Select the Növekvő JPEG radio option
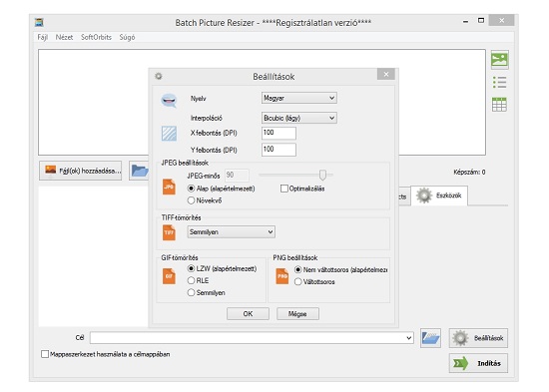549x392 pixels. click(191, 200)
